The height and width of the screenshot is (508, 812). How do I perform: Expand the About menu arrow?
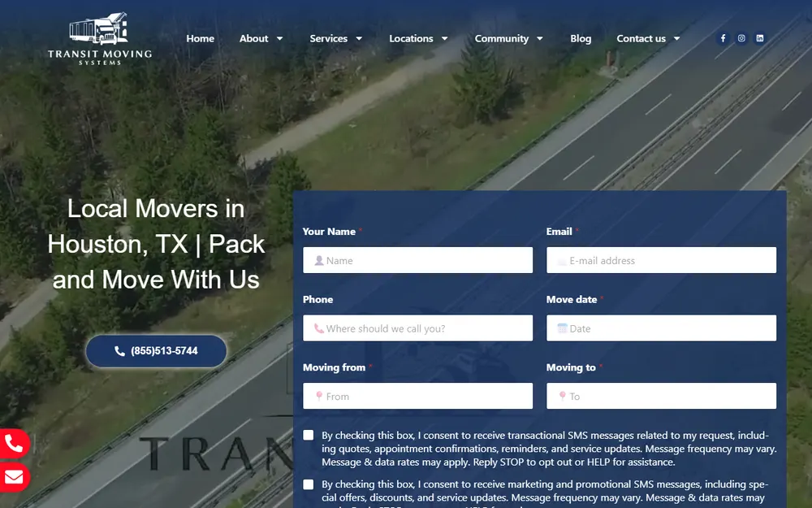[x=279, y=38]
